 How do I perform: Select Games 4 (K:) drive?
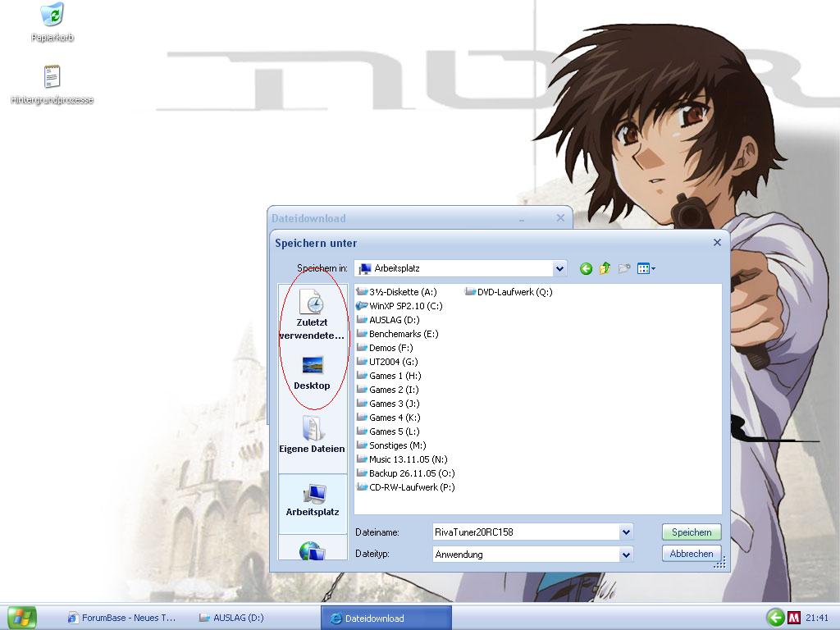tap(388, 418)
